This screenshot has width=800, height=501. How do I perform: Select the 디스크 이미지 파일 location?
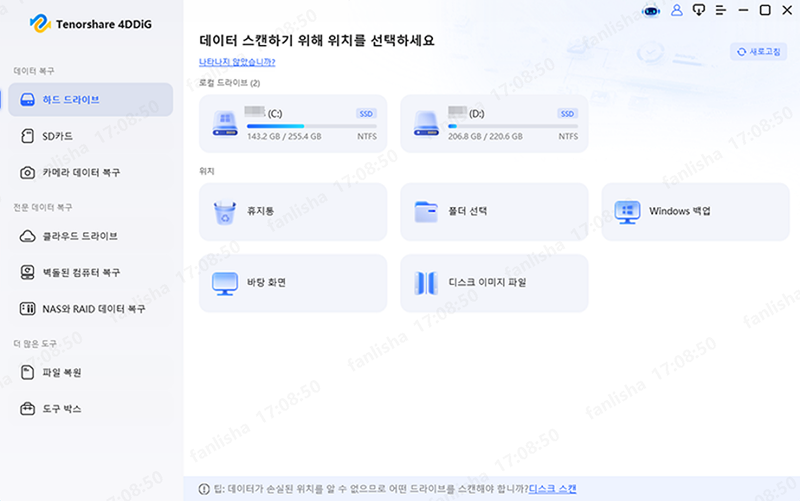click(x=494, y=283)
